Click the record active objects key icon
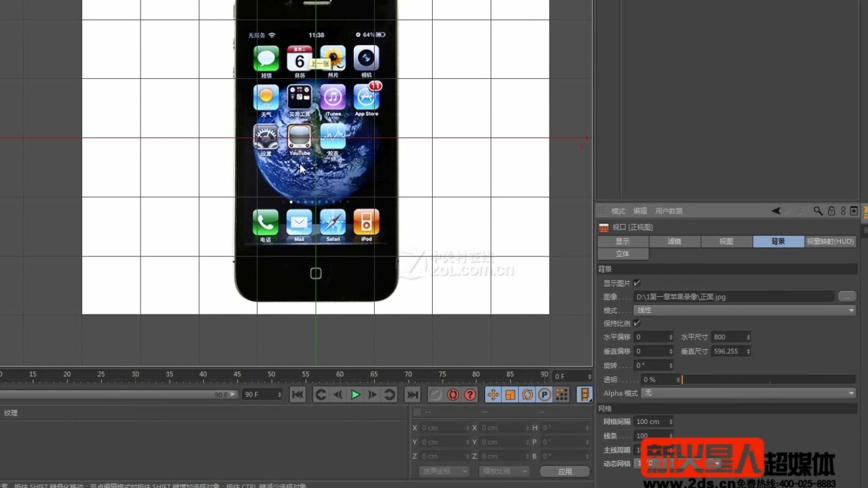This screenshot has height=488, width=868. point(435,395)
